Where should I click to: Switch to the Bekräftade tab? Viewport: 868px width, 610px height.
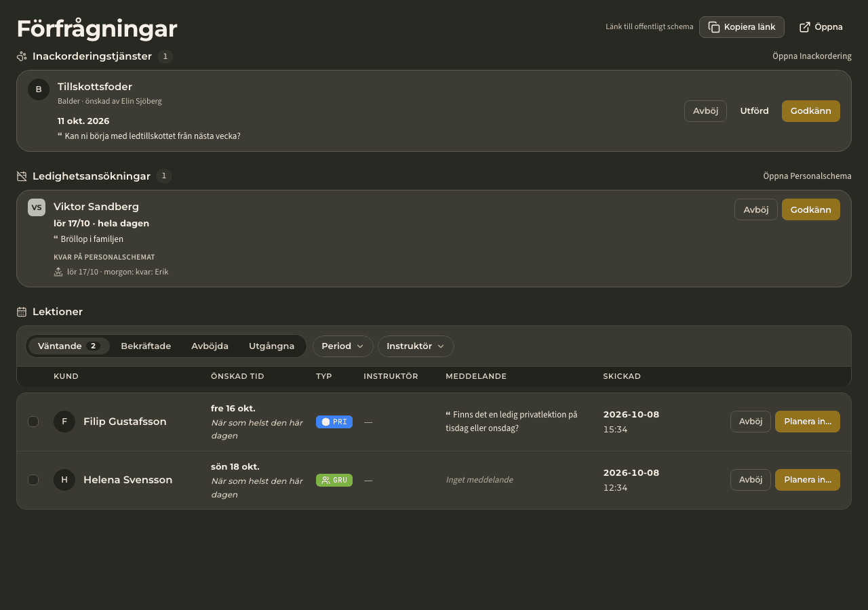coord(146,346)
